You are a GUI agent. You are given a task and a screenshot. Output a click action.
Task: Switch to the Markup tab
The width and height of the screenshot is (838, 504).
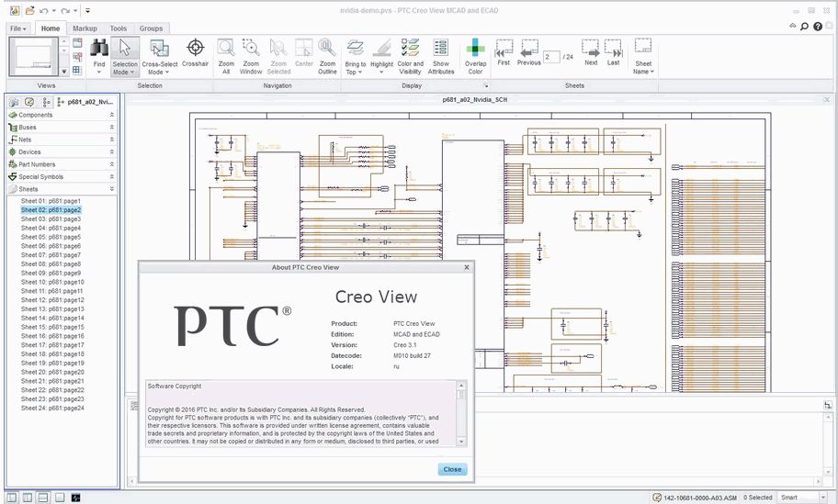pos(85,28)
